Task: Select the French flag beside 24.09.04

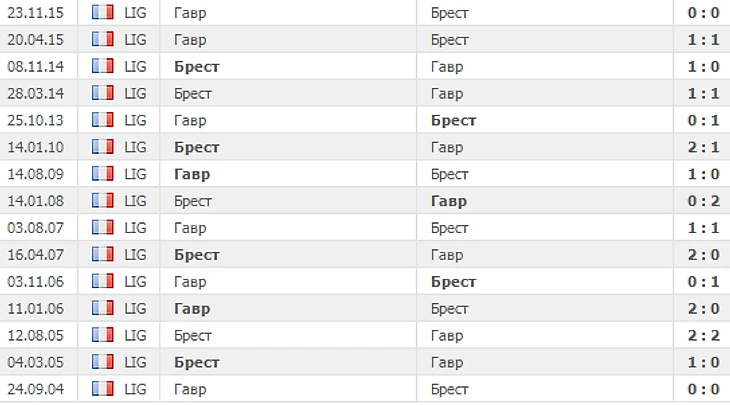Action: point(102,389)
